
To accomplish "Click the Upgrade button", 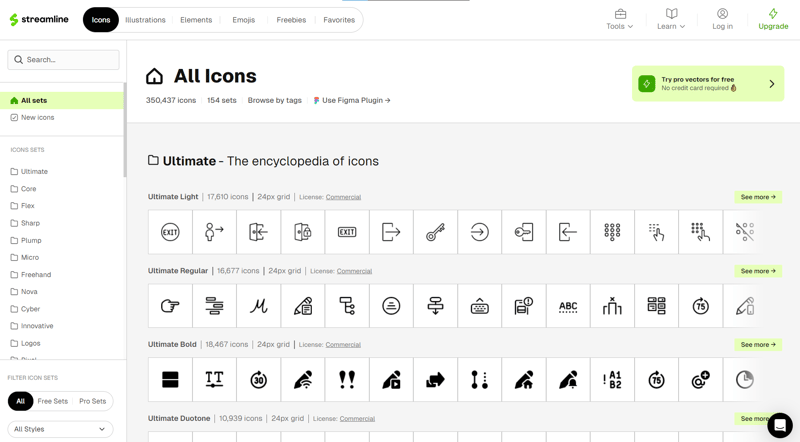I will pos(773,19).
